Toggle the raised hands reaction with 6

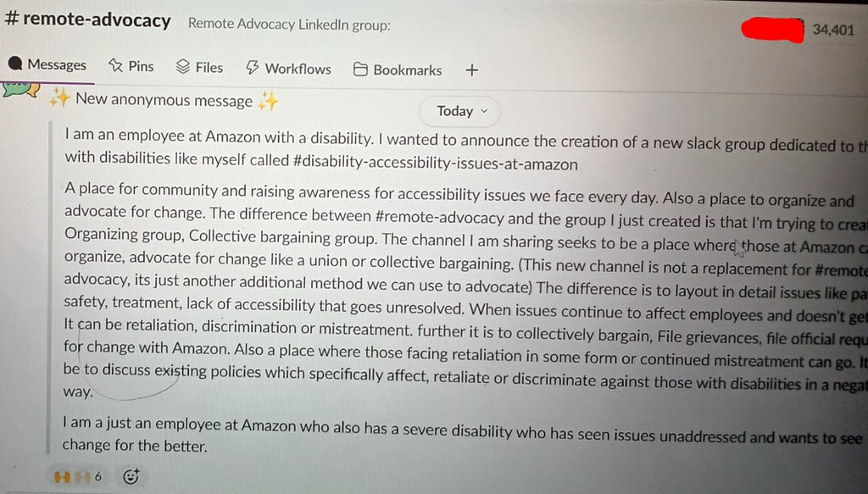(x=77, y=476)
